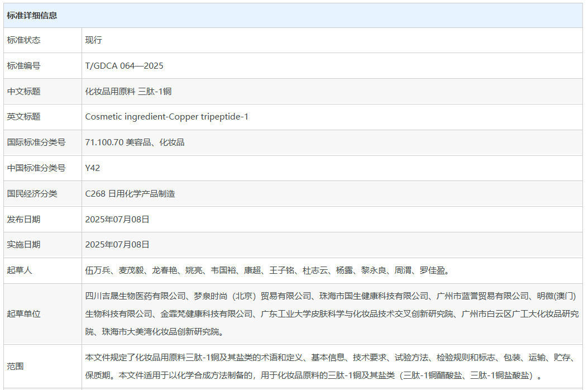The image size is (588, 390).
Task: Click the China classification value Y42
Action: point(93,168)
